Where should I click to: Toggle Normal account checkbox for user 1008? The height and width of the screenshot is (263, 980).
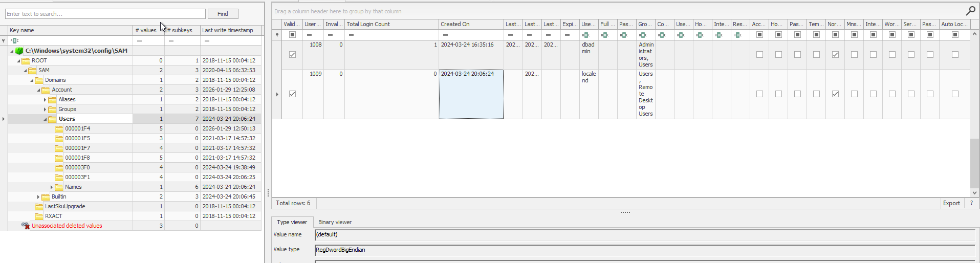pyautogui.click(x=835, y=54)
